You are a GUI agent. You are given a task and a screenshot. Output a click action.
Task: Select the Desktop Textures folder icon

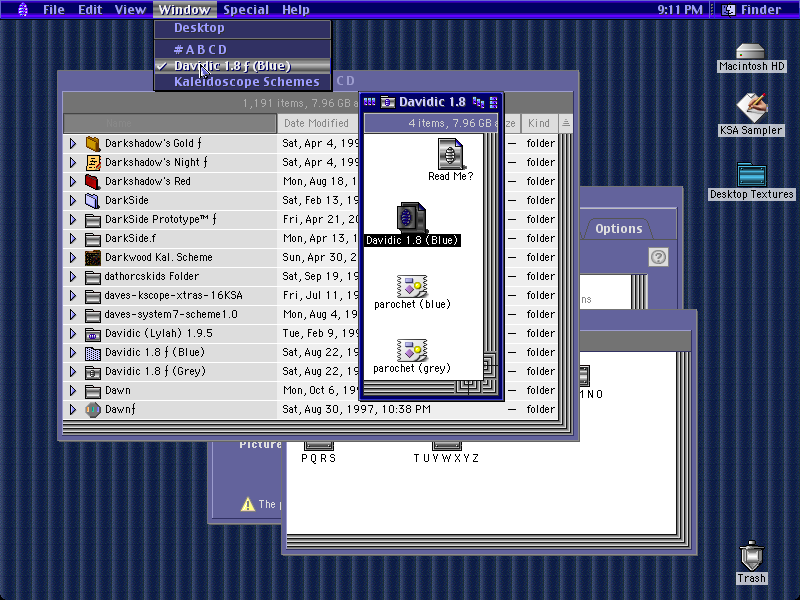coord(752,174)
